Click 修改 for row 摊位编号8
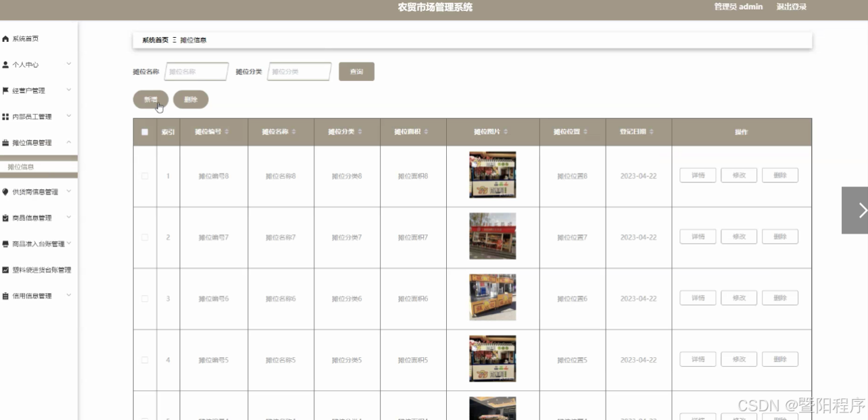Viewport: 868px width, 420px height. click(x=739, y=176)
